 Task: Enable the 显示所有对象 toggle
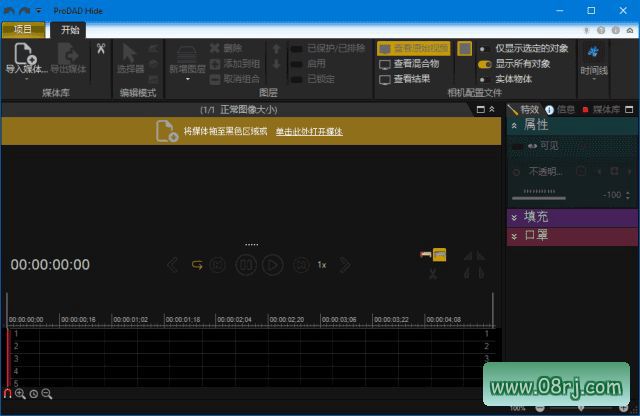tap(485, 63)
